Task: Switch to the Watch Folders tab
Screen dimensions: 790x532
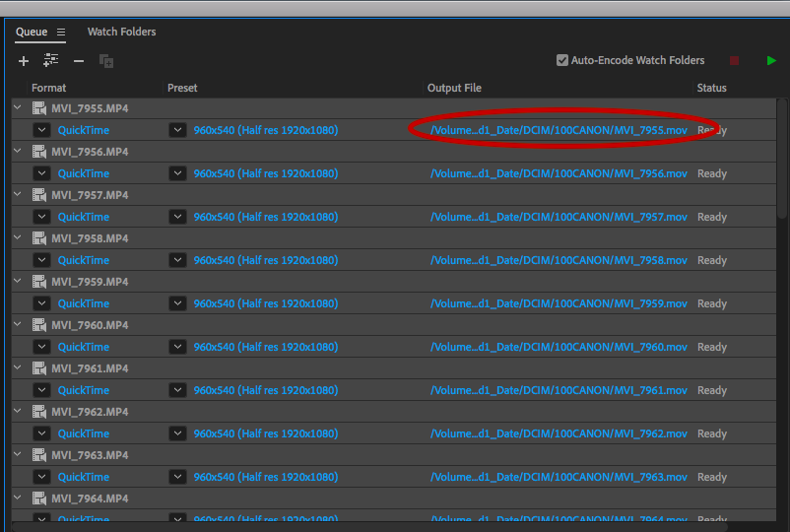Action: tap(121, 33)
